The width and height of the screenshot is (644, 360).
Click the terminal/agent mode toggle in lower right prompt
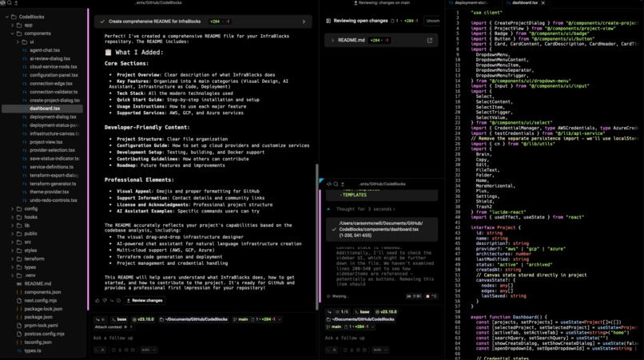click(332, 350)
